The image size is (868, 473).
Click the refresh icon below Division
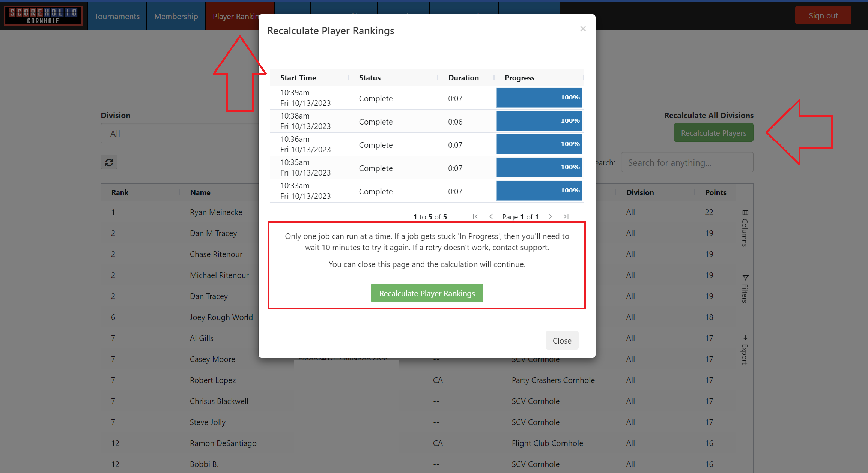coord(109,162)
